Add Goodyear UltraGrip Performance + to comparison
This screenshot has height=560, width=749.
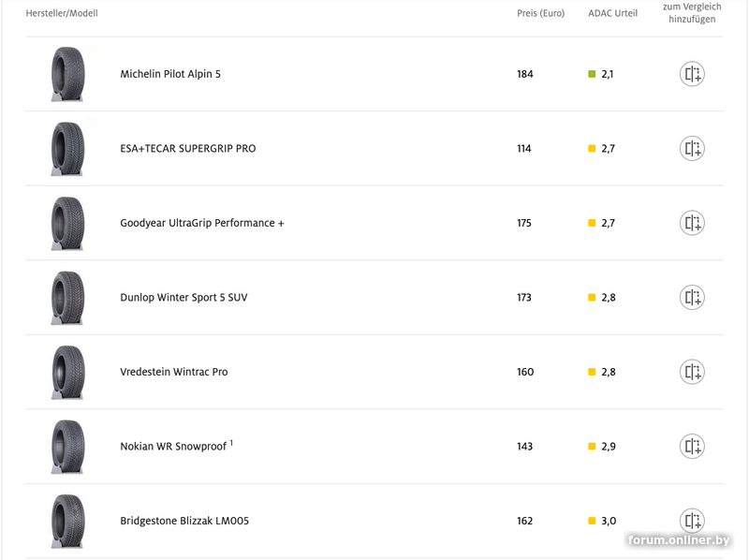point(692,223)
